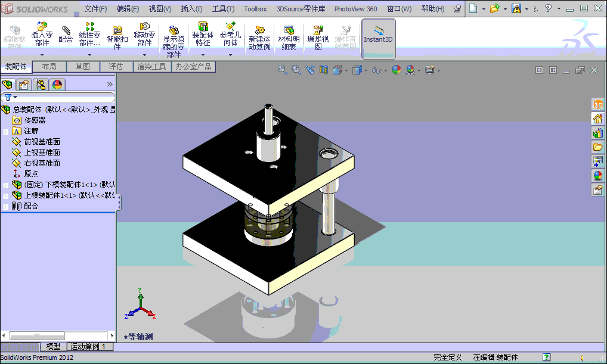This screenshot has height=364, width=607.
Task: Open the New document dropdown arrow
Action: tap(484, 9)
